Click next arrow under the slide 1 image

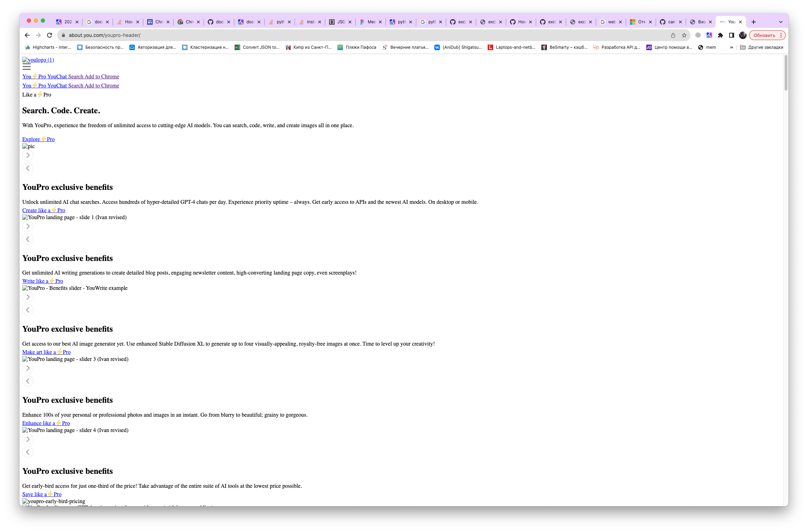click(x=28, y=226)
